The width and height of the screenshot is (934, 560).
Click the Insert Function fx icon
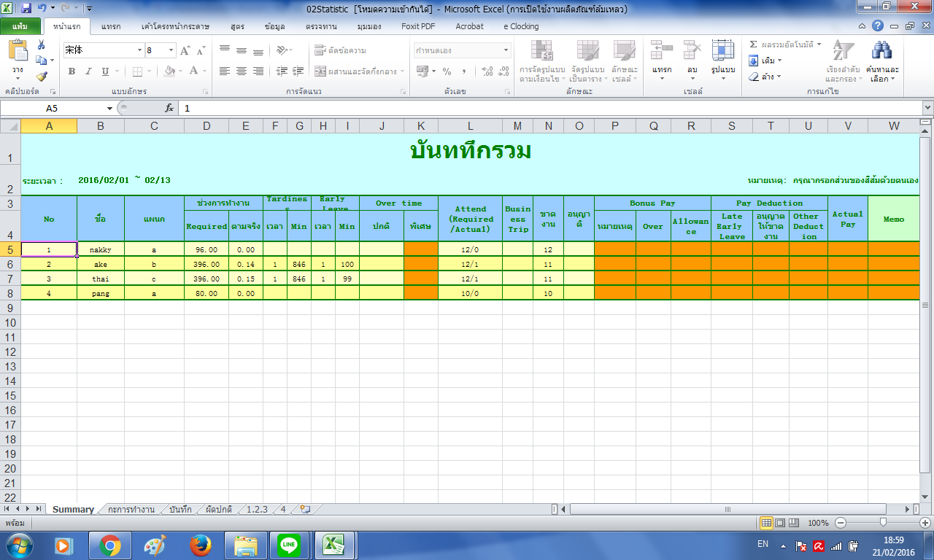click(x=169, y=108)
